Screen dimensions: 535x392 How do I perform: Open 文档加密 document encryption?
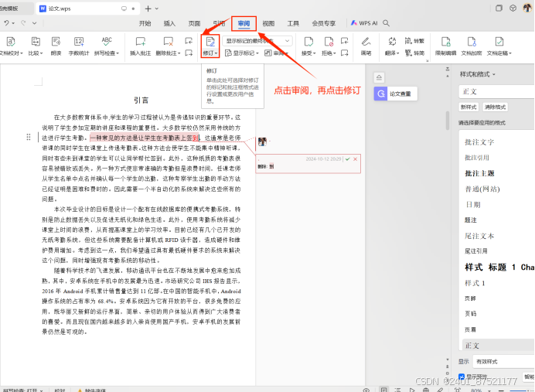pyautogui.click(x=471, y=46)
